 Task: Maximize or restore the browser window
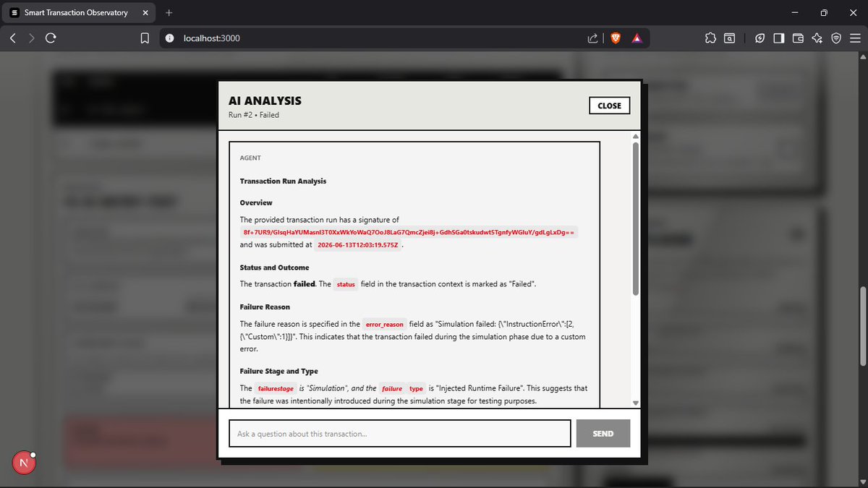(824, 12)
